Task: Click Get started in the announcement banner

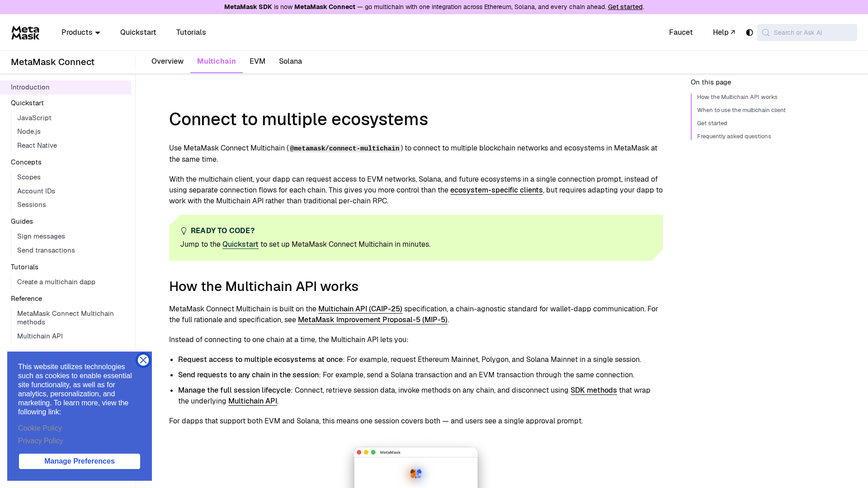Action: coord(625,7)
